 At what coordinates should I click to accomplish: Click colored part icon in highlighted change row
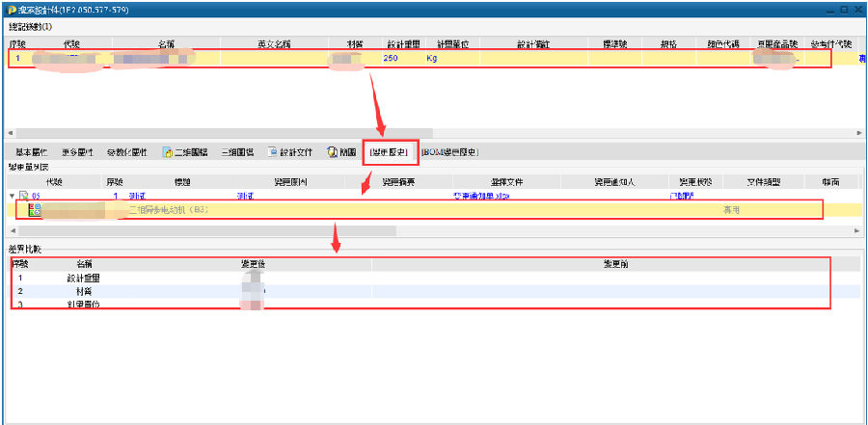pos(35,210)
